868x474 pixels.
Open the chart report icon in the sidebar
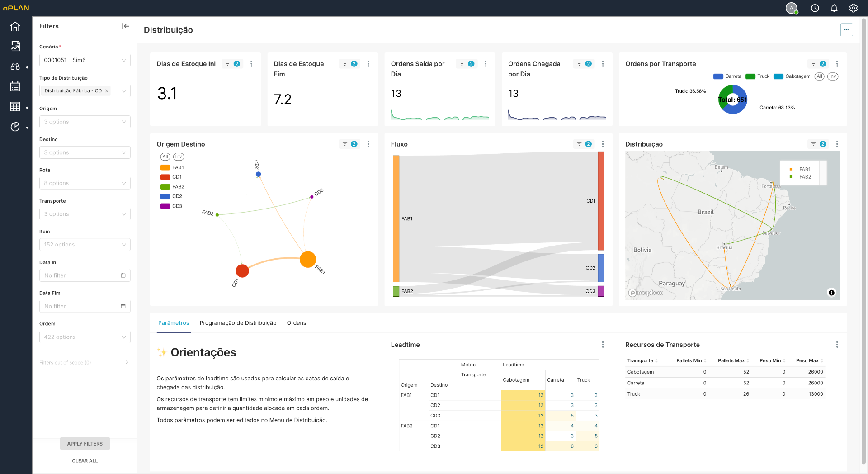[x=15, y=46]
